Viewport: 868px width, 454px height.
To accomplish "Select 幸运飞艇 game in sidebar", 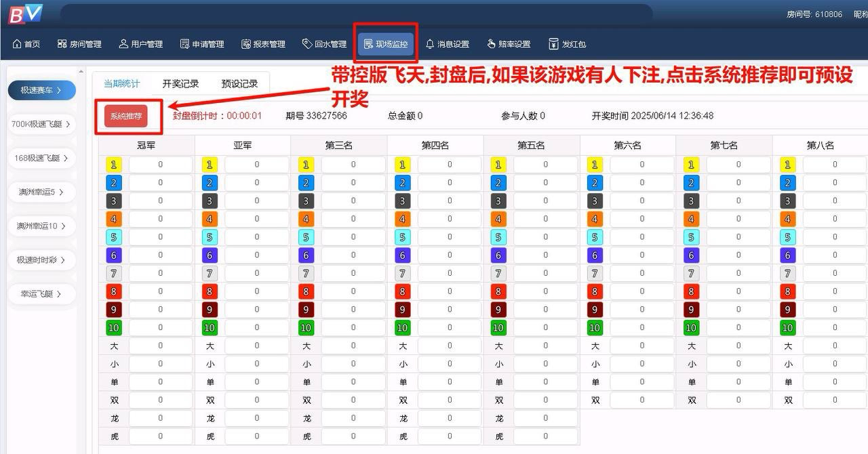I will 41,294.
